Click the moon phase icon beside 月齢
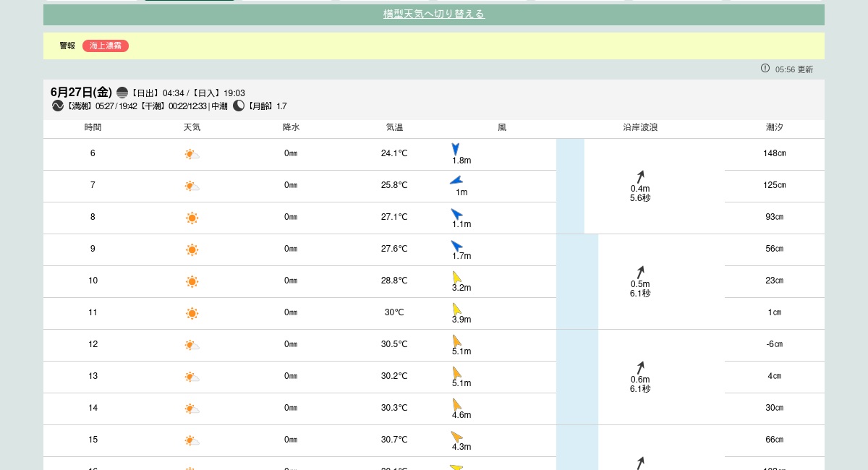The height and width of the screenshot is (470, 868). point(239,106)
